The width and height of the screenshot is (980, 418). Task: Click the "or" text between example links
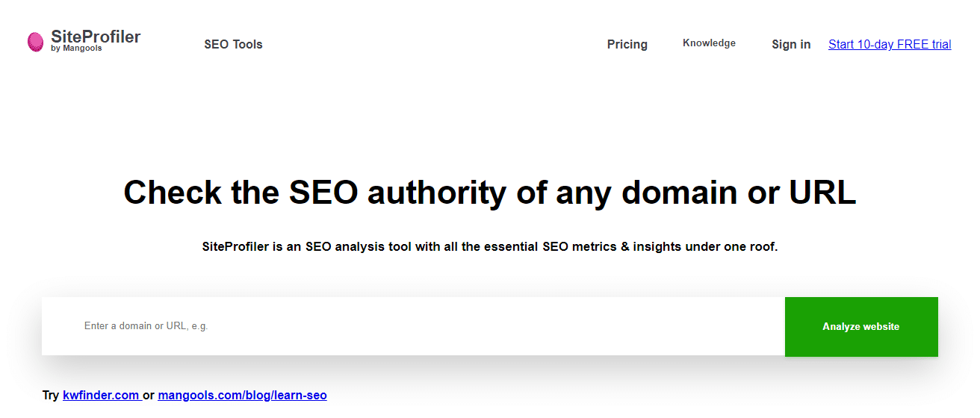(x=149, y=396)
